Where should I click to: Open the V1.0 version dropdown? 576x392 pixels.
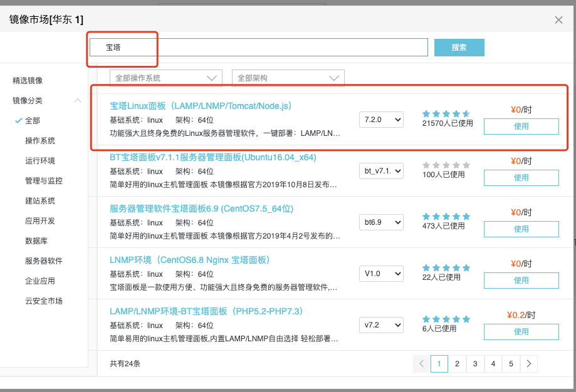tap(381, 274)
